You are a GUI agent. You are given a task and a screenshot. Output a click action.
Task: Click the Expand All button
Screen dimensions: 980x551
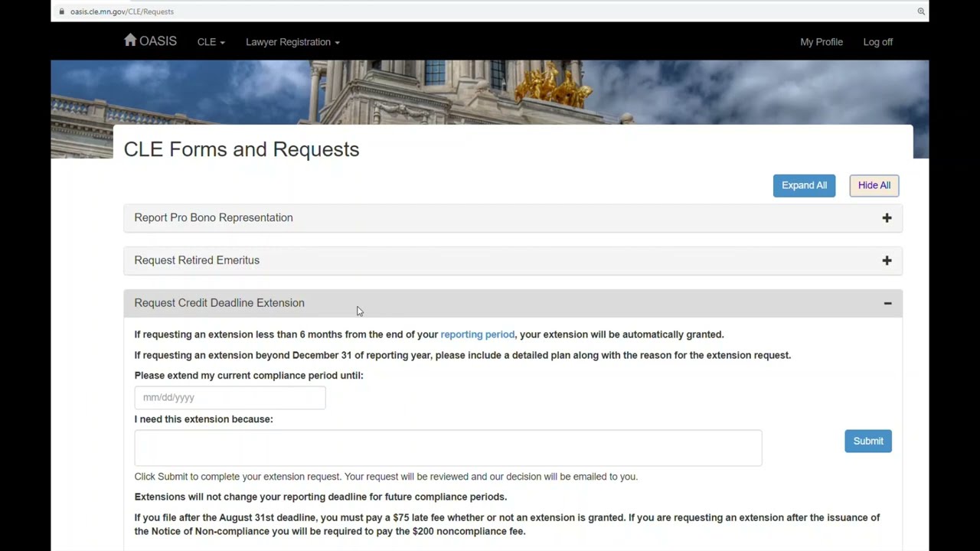[x=804, y=185]
